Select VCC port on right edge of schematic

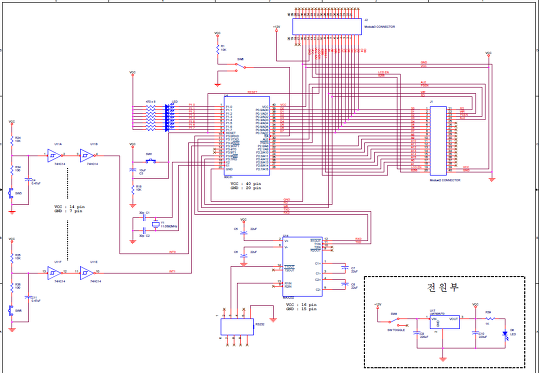[488, 55]
